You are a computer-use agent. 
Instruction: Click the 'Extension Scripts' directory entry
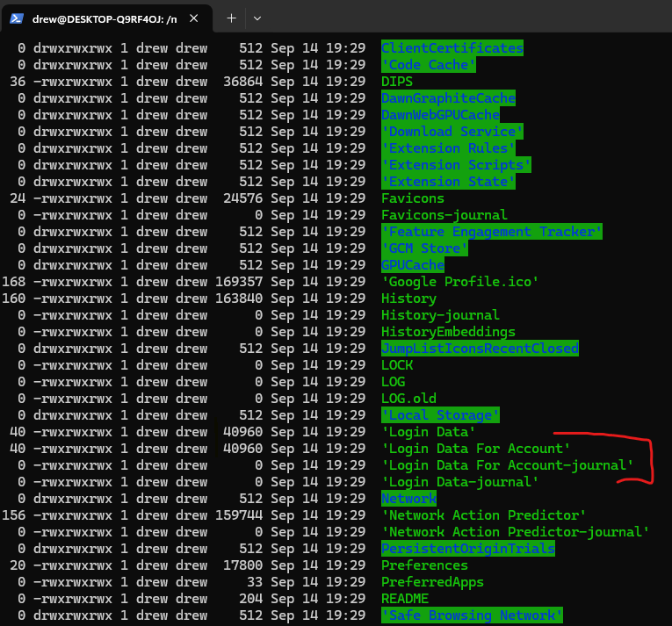click(x=456, y=165)
